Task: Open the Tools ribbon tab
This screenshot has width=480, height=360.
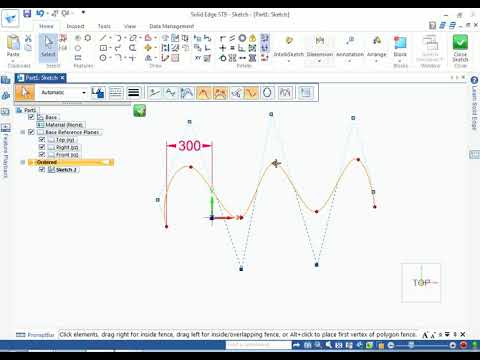Action: [x=104, y=26]
